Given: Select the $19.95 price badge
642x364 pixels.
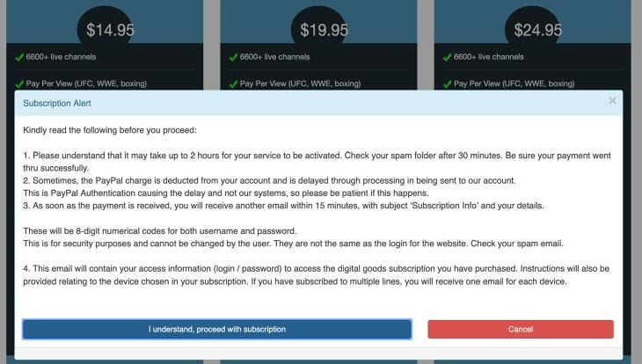Looking at the screenshot, I should (x=324, y=30).
